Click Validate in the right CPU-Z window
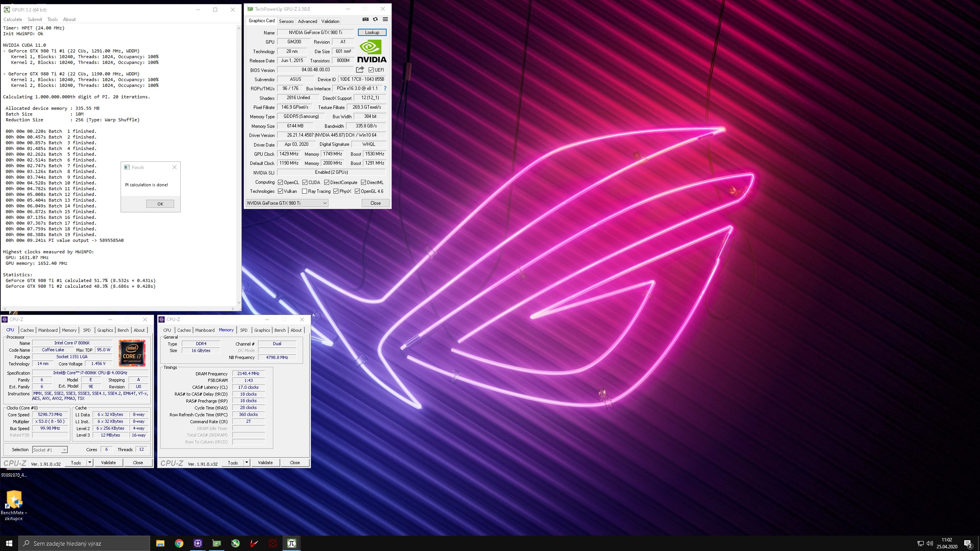The height and width of the screenshot is (551, 980). coord(265,463)
